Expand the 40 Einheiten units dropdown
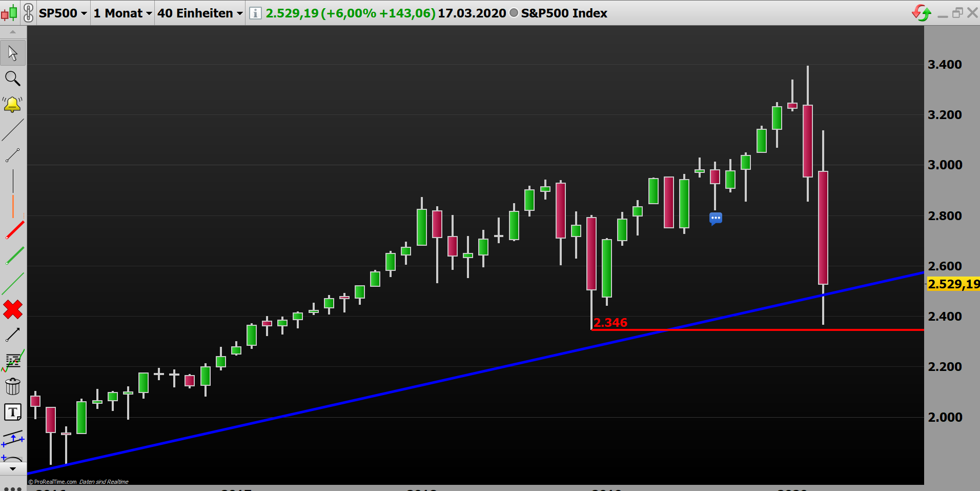Screen dimensions: 980x491 199,13
